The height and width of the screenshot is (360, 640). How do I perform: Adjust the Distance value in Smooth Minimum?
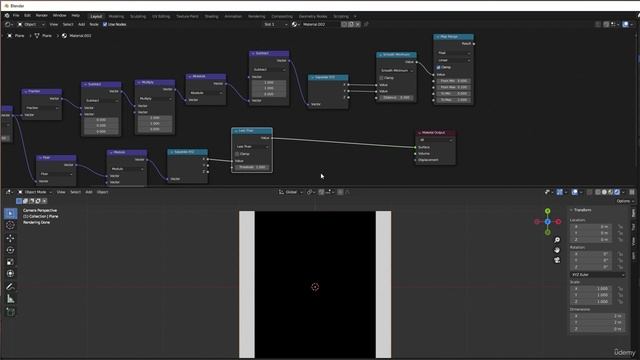point(396,98)
